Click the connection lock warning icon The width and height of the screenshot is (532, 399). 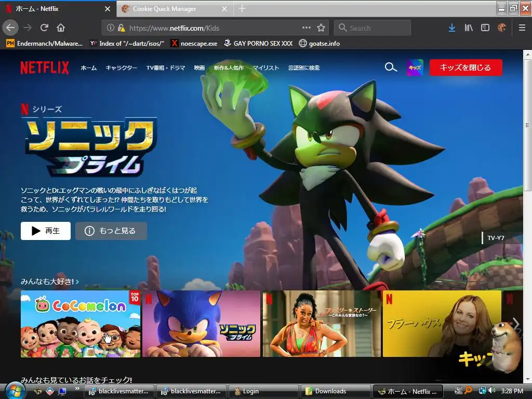121,28
